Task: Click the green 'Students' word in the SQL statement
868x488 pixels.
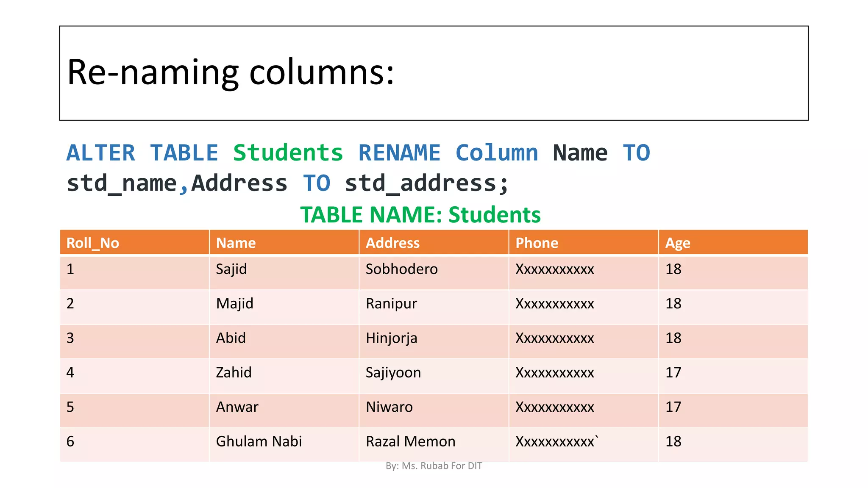Action: click(288, 152)
